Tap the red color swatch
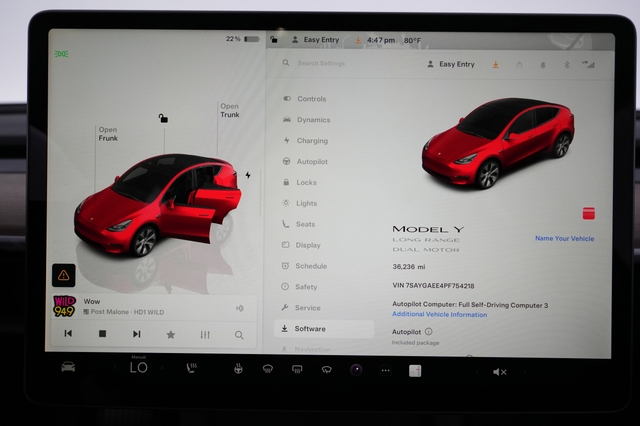640x426 pixels. click(x=589, y=213)
